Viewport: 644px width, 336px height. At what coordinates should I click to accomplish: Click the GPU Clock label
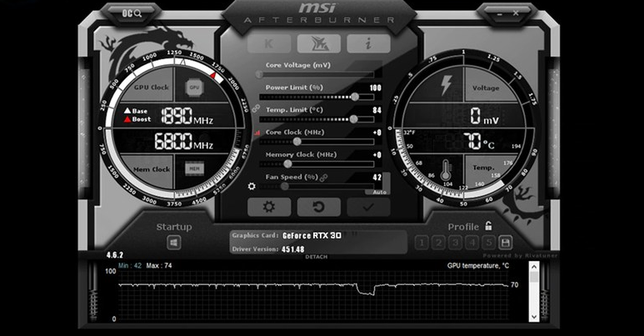click(151, 88)
